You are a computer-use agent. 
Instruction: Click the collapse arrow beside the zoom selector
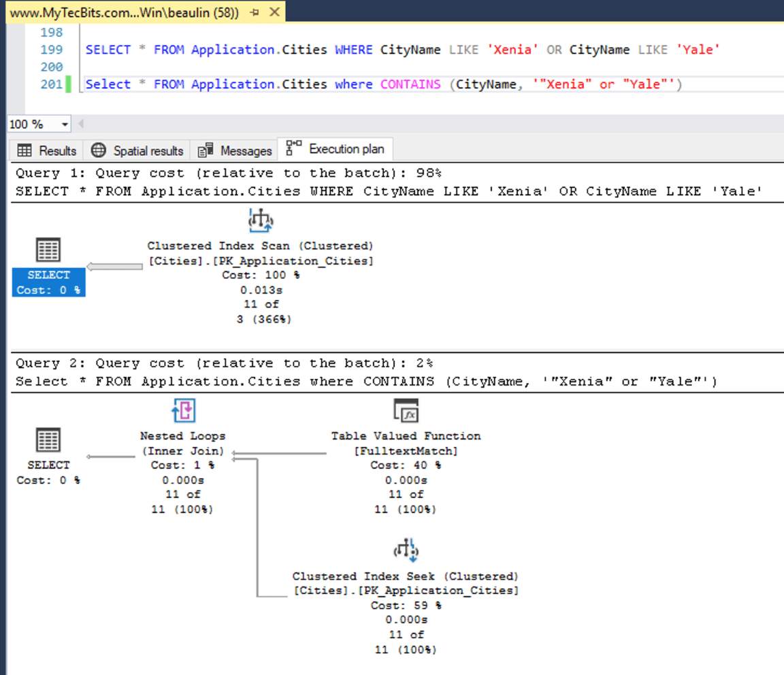pyautogui.click(x=80, y=124)
